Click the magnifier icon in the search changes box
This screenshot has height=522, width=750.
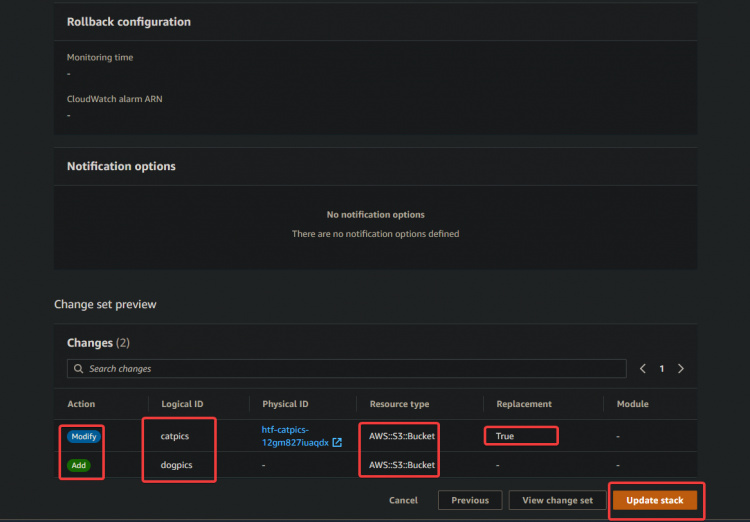[78, 369]
